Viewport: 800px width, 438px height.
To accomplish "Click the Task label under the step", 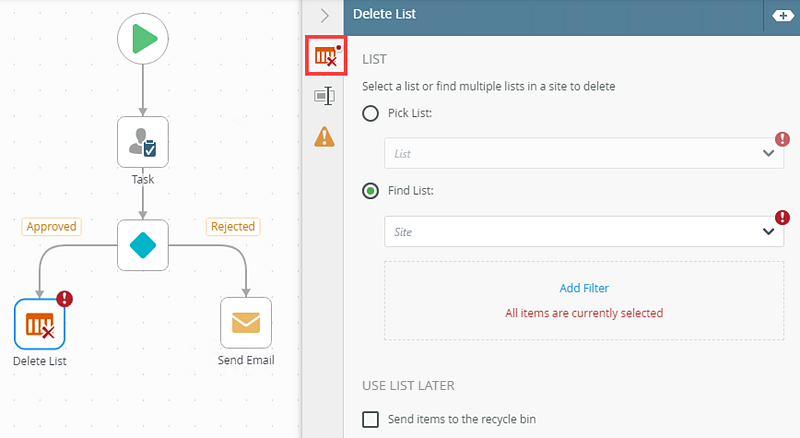I will (143, 179).
